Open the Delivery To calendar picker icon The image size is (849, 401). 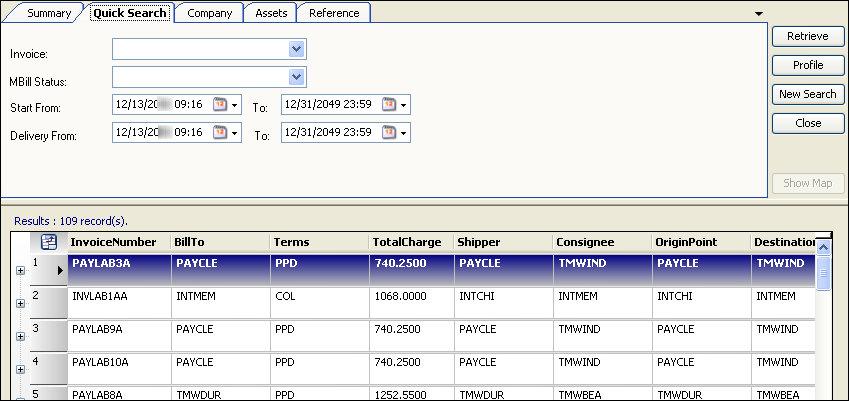pyautogui.click(x=389, y=133)
